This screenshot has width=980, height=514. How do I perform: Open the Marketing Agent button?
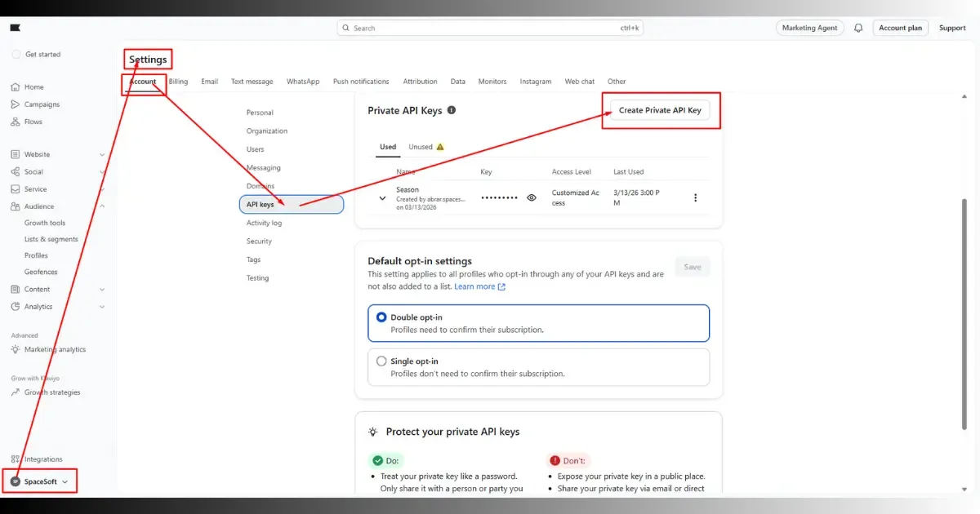pos(810,28)
